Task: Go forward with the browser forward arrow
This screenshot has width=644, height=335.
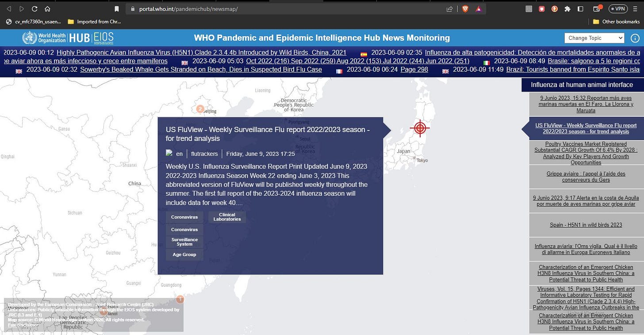Action: point(21,8)
